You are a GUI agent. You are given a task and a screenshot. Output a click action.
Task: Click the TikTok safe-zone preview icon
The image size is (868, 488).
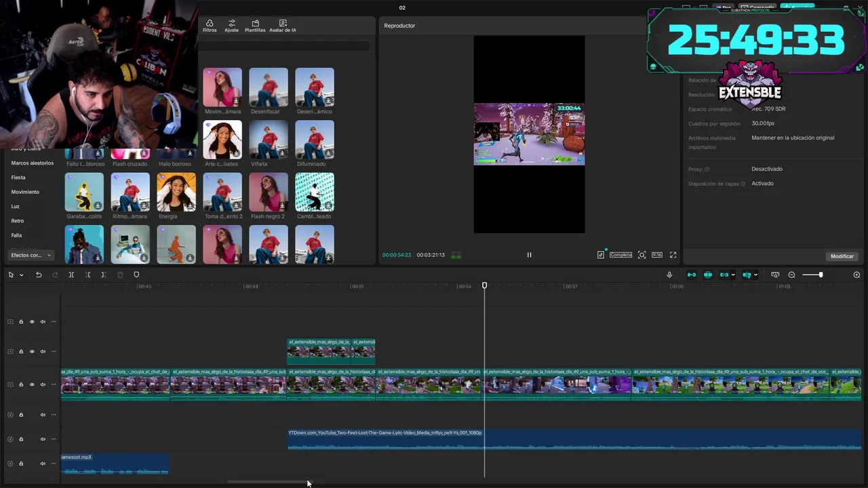click(x=601, y=255)
